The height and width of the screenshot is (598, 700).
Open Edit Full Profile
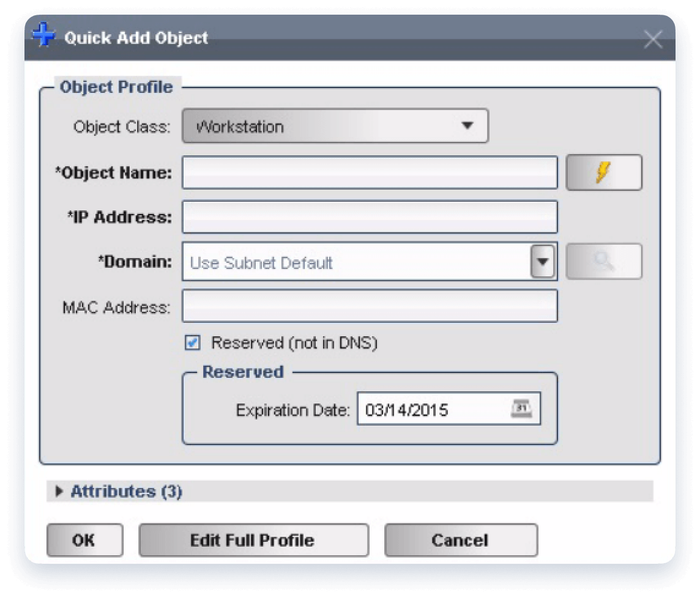coord(253,540)
